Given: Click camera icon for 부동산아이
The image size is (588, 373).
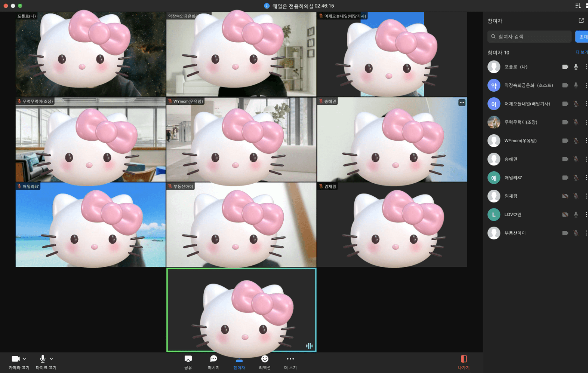Looking at the screenshot, I should pos(565,233).
